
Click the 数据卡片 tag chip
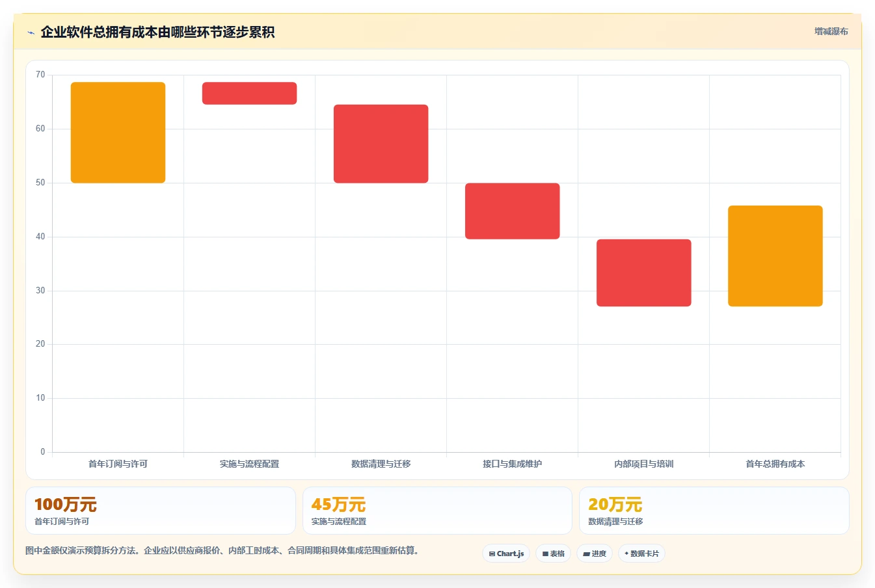coord(641,554)
